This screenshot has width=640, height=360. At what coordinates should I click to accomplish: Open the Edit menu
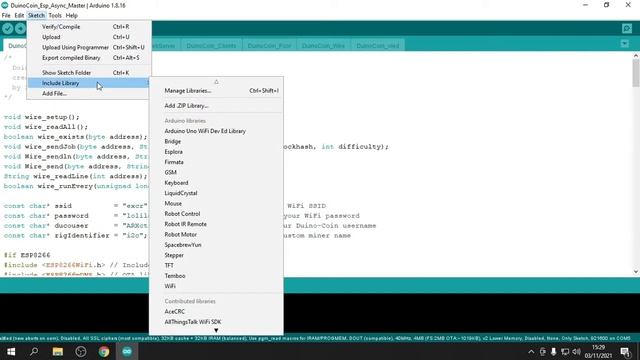[x=19, y=16]
